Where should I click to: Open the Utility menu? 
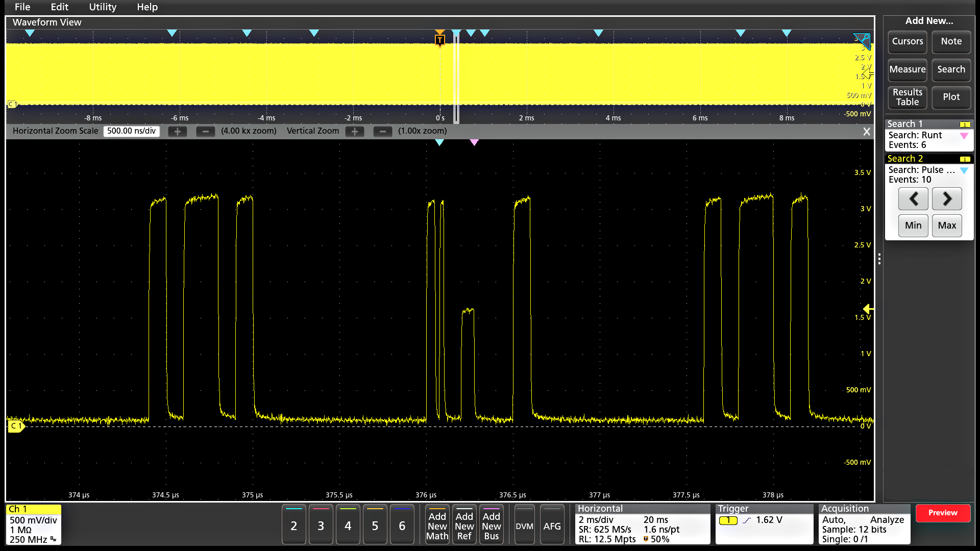(102, 7)
